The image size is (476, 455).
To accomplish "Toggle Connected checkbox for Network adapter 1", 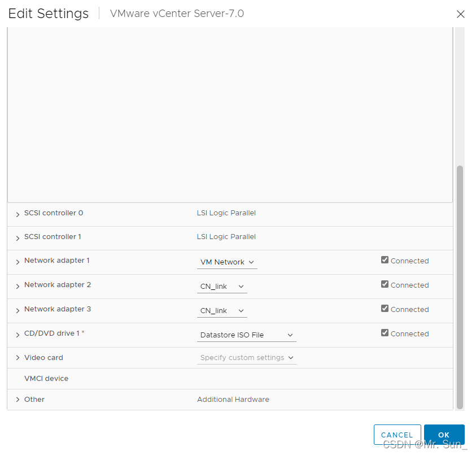I will (x=385, y=260).
